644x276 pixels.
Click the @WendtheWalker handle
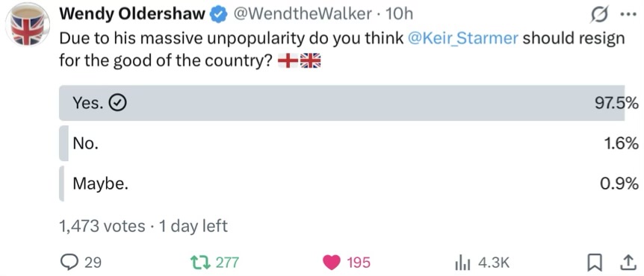click(x=302, y=14)
